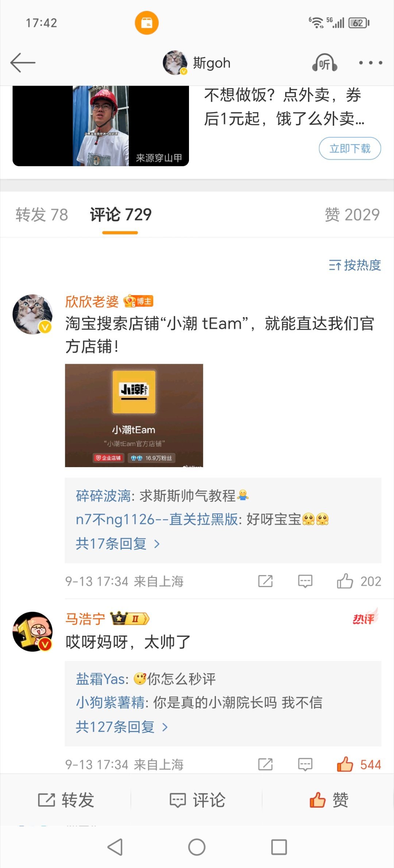Switch to 转发 78 tab
The width and height of the screenshot is (394, 868).
(x=42, y=215)
